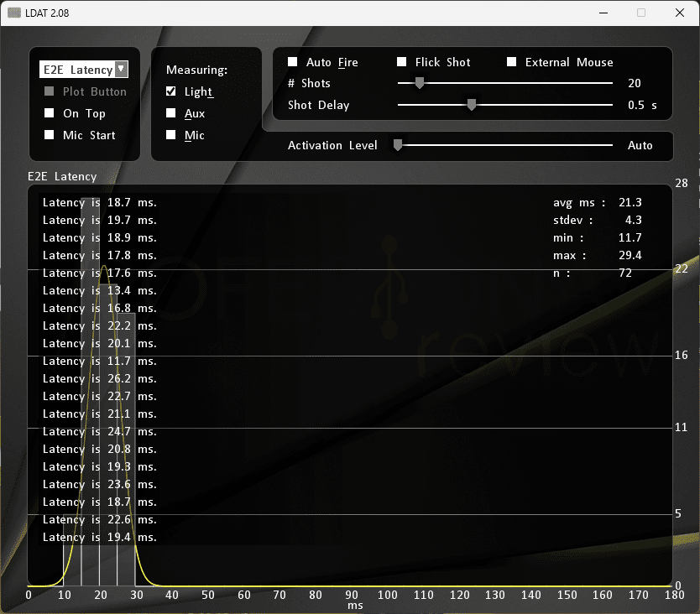Image resolution: width=700 pixels, height=614 pixels.
Task: Click the LDAT app icon in title bar
Action: 13,13
